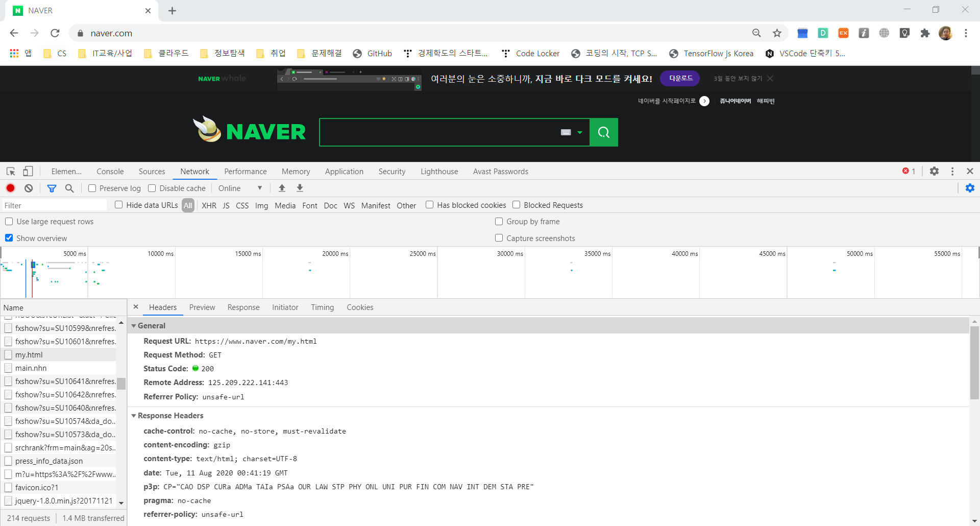Stop recording network log with red button

10,188
